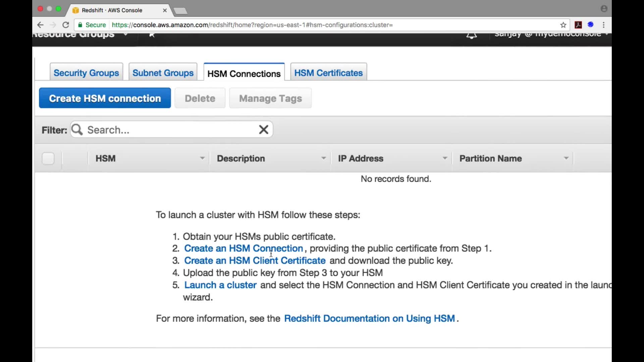Image resolution: width=644 pixels, height=362 pixels.
Task: Open Description column dropdown arrow
Action: tap(323, 158)
